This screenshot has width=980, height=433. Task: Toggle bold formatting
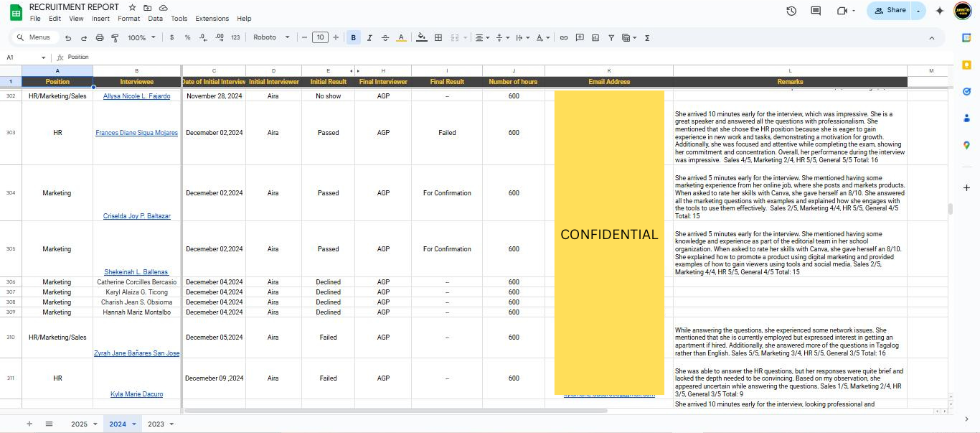[354, 37]
